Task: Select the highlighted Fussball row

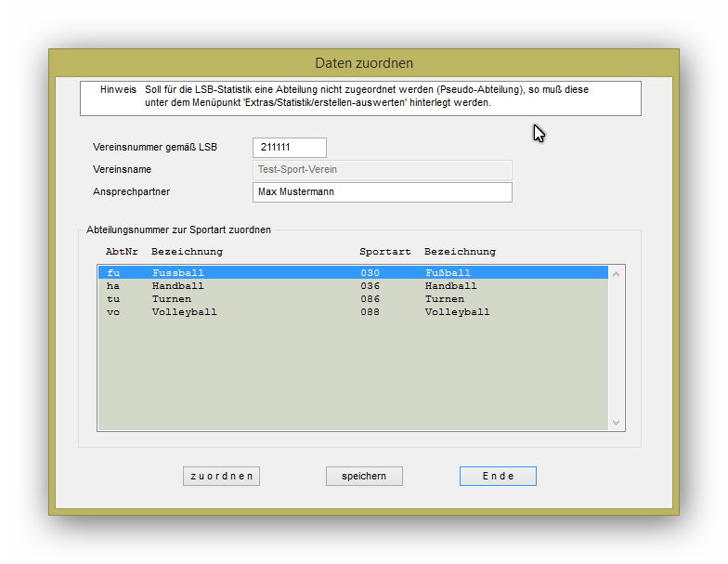Action: pos(353,273)
